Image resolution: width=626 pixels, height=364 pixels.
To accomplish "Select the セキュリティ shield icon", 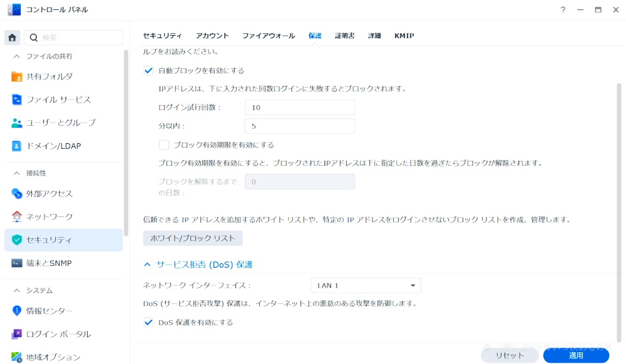I will click(17, 240).
